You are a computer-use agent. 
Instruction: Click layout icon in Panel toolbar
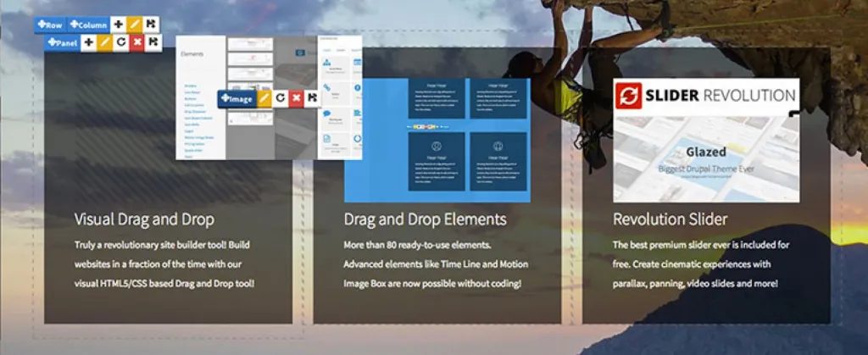coord(153,42)
